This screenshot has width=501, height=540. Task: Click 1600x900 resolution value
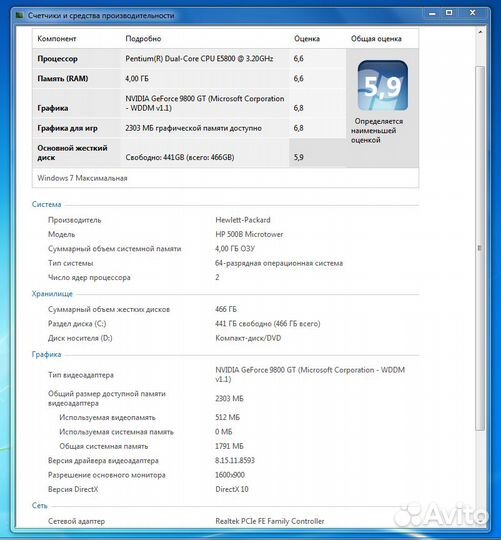230,475
